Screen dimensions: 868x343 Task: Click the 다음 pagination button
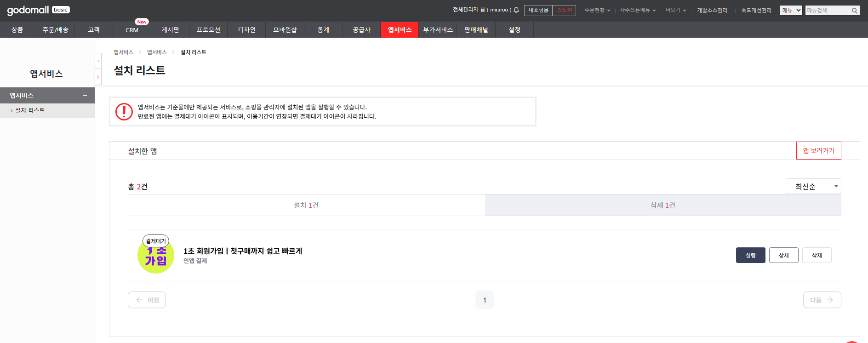pos(822,300)
